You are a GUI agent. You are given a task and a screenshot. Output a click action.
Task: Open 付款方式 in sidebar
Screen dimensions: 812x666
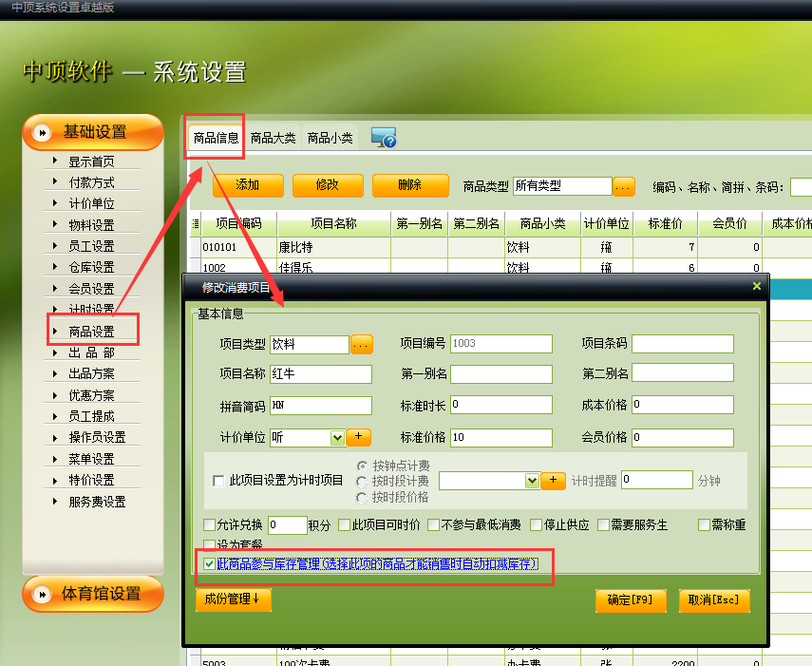[x=92, y=182]
